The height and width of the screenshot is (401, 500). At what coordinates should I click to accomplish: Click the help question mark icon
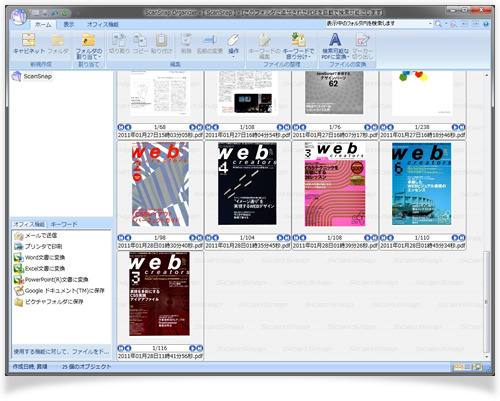coord(486,24)
